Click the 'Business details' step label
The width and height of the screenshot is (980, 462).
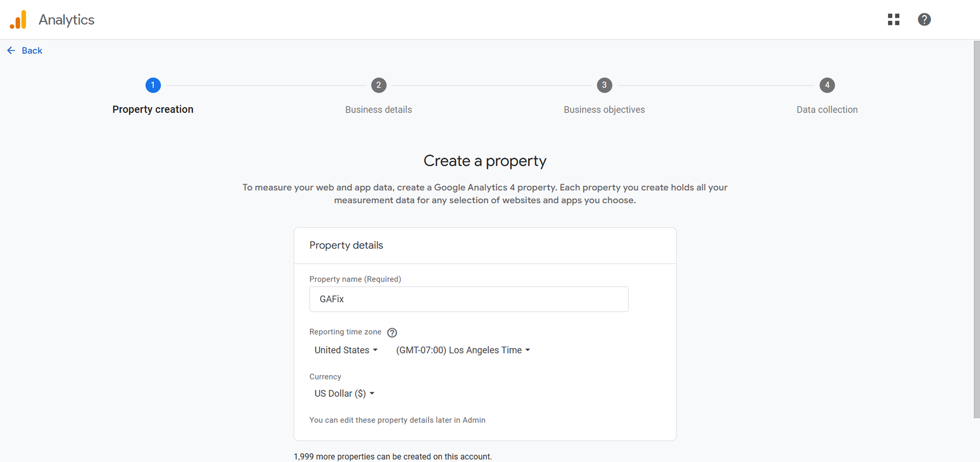point(378,110)
